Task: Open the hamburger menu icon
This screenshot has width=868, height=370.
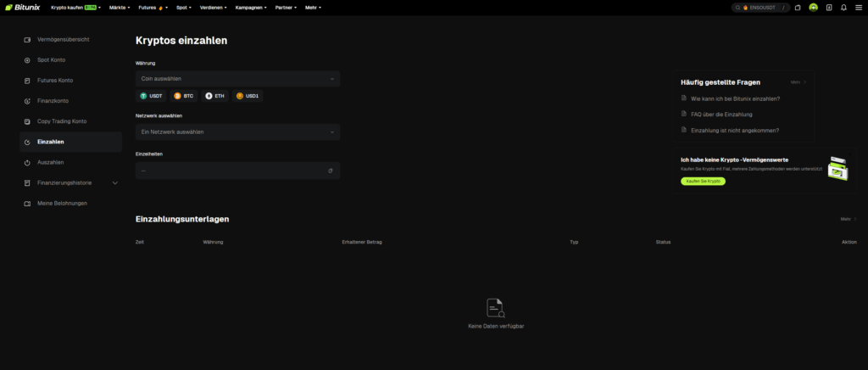Action: click(858, 8)
